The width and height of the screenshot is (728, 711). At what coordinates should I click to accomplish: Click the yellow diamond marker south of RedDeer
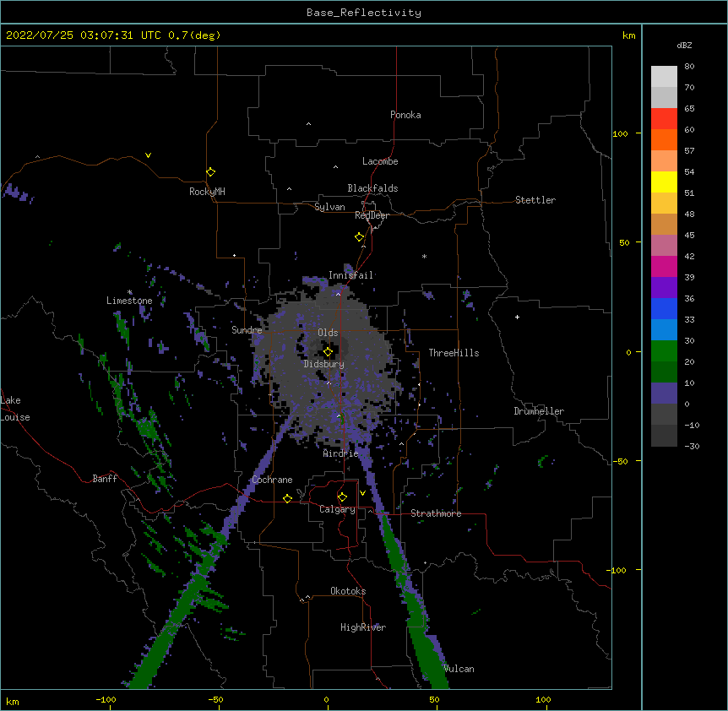pos(359,237)
